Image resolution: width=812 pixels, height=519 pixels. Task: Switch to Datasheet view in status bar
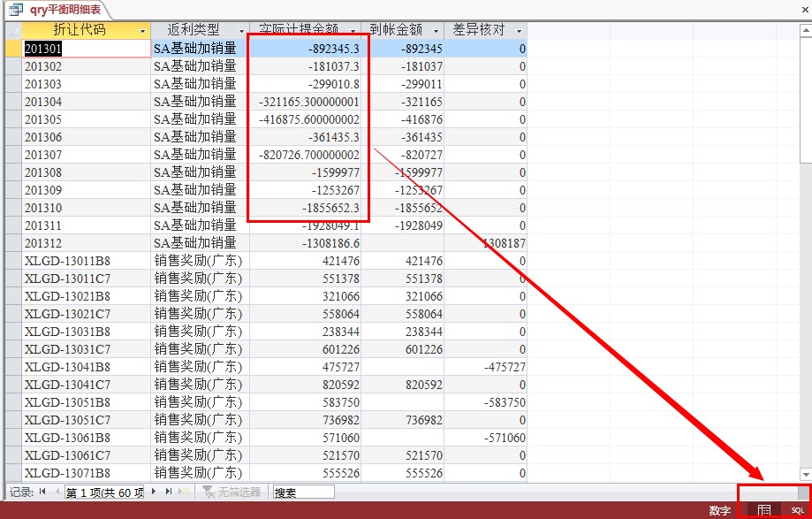pyautogui.click(x=764, y=510)
